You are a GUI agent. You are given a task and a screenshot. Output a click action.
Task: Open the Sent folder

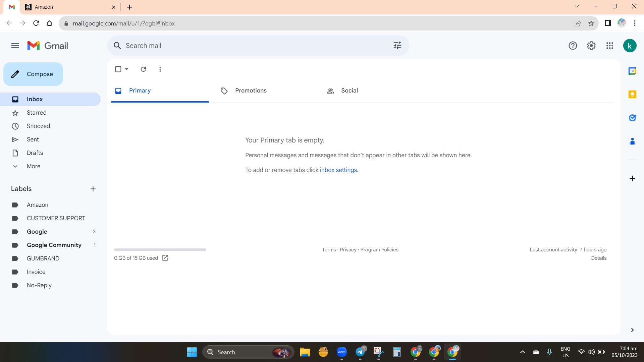[x=50, y=139]
